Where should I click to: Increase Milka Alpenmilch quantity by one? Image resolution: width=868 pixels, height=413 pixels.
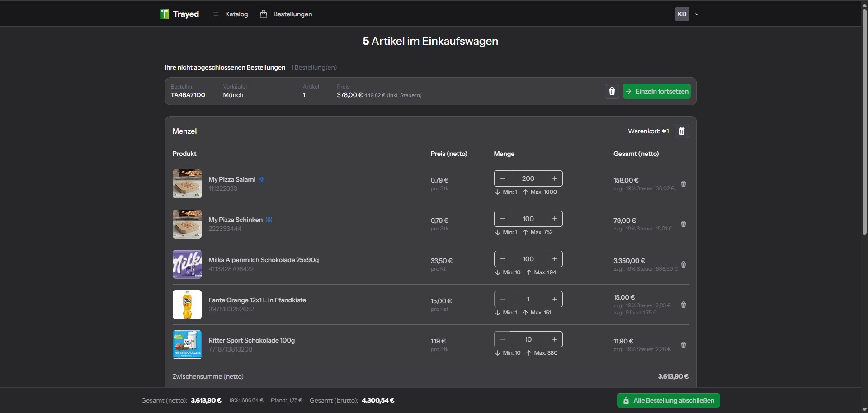pyautogui.click(x=554, y=259)
